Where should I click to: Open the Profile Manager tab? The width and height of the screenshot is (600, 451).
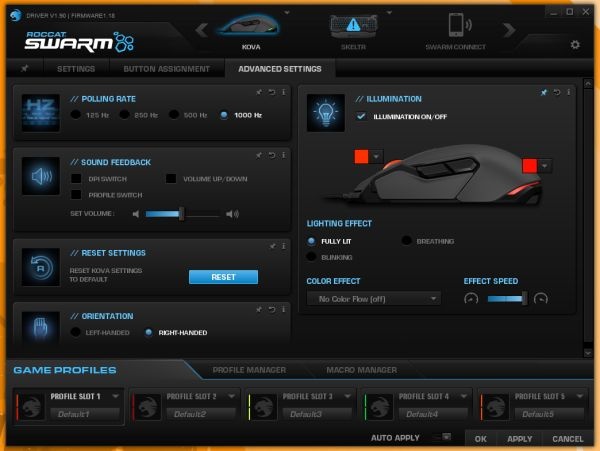[249, 370]
